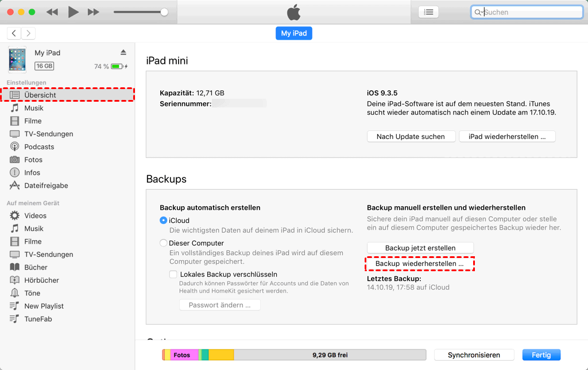The width and height of the screenshot is (588, 370).
Task: Enable Lokales Backup verschlüsseln checkbox
Action: click(173, 275)
